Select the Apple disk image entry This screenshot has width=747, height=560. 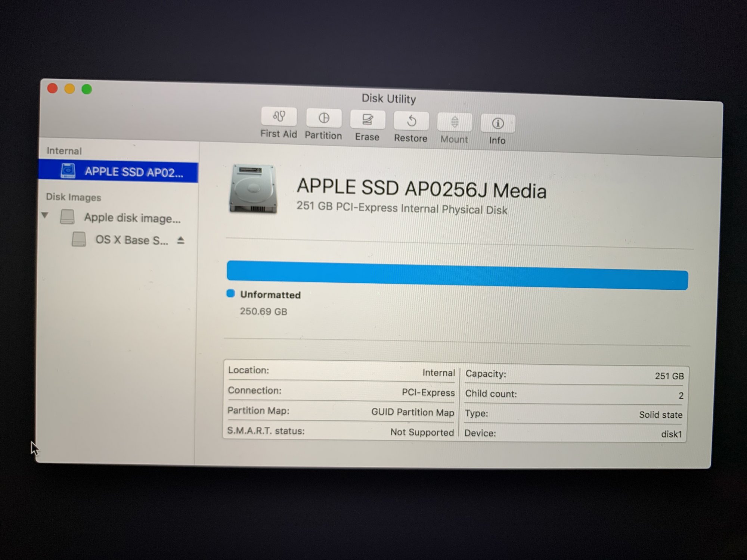pyautogui.click(x=132, y=218)
